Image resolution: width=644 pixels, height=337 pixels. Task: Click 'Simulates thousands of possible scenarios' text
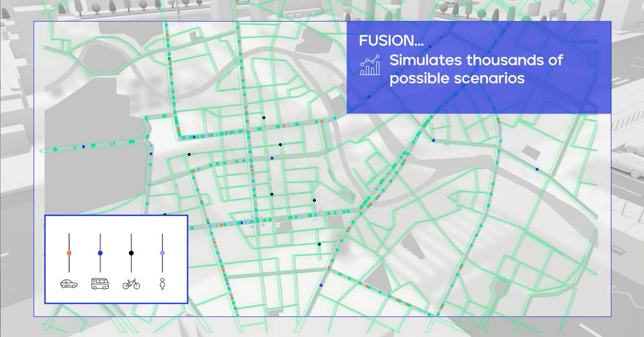click(476, 69)
